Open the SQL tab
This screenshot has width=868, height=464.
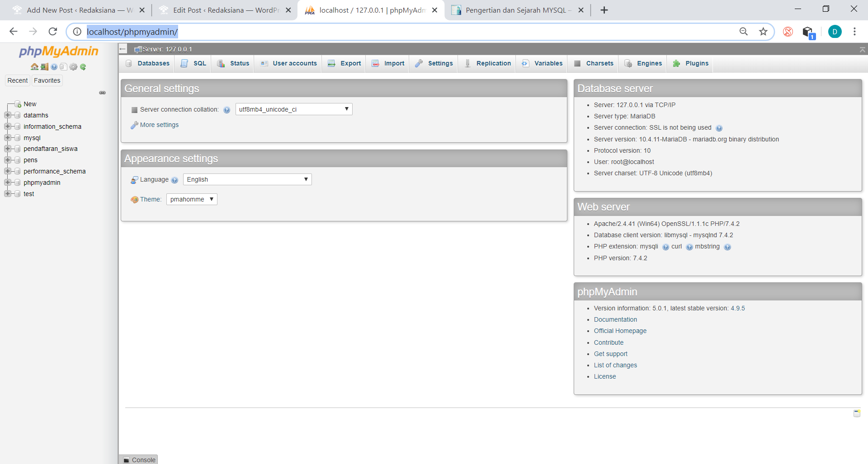coord(193,63)
